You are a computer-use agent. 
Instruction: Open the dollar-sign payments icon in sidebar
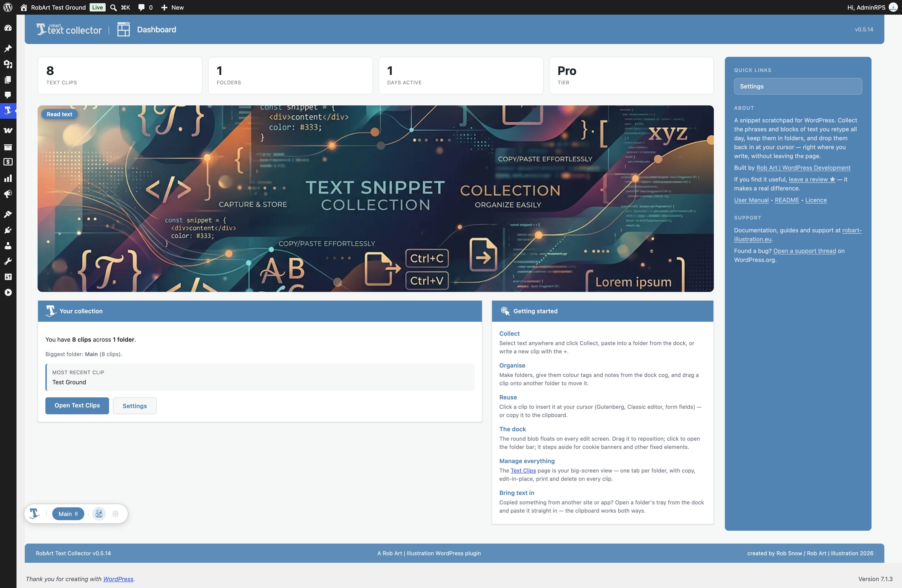(x=8, y=162)
